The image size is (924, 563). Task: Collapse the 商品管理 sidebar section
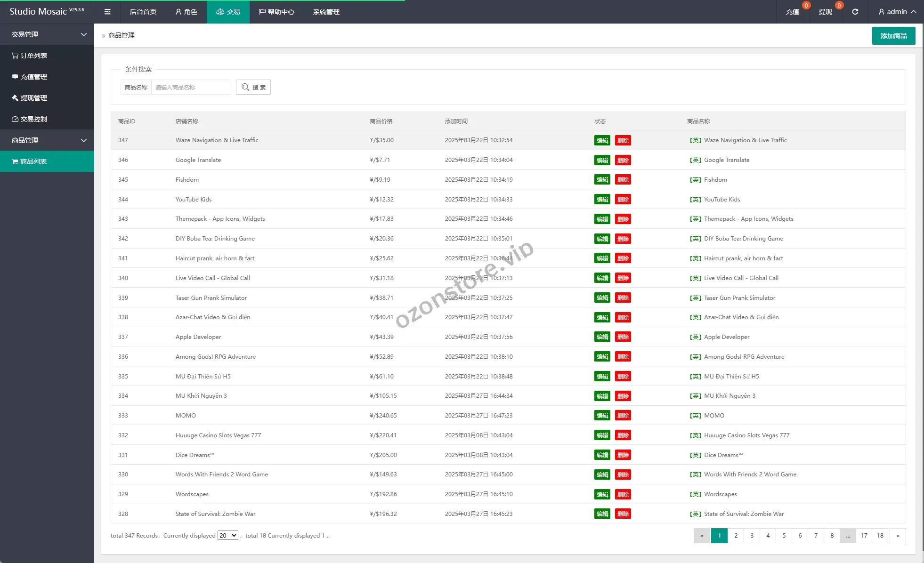(47, 140)
